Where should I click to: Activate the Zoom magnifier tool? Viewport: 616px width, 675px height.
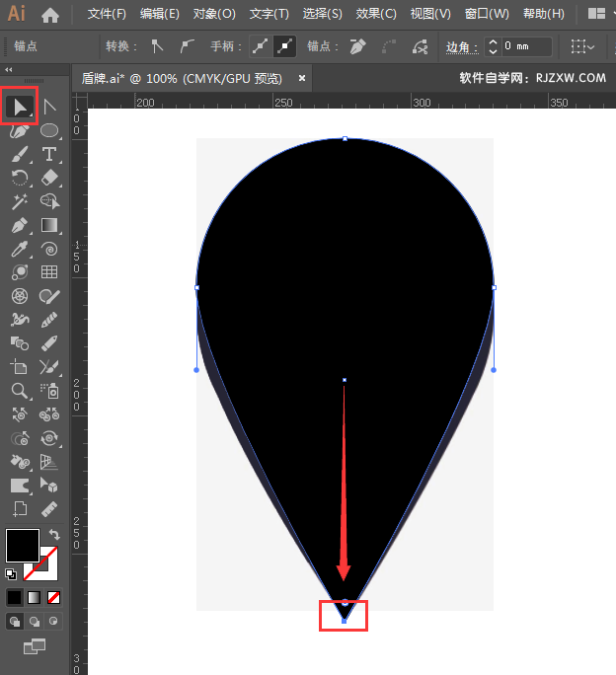(x=19, y=391)
